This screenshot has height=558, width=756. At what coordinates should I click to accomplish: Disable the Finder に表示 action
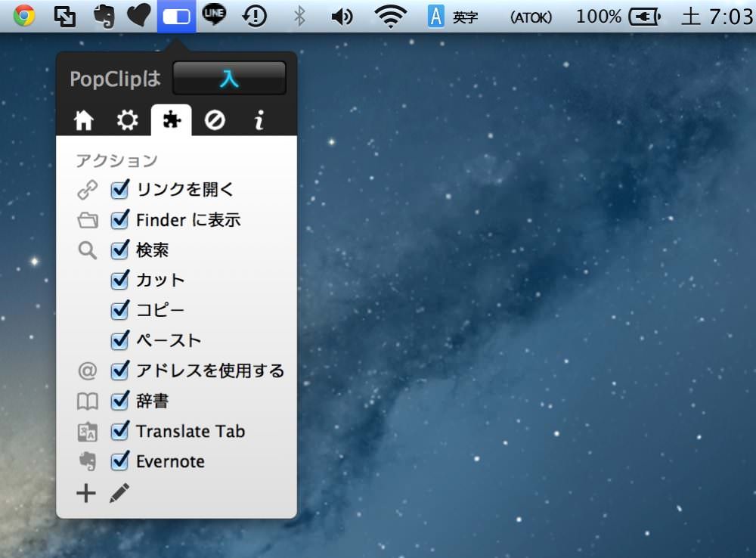(119, 220)
